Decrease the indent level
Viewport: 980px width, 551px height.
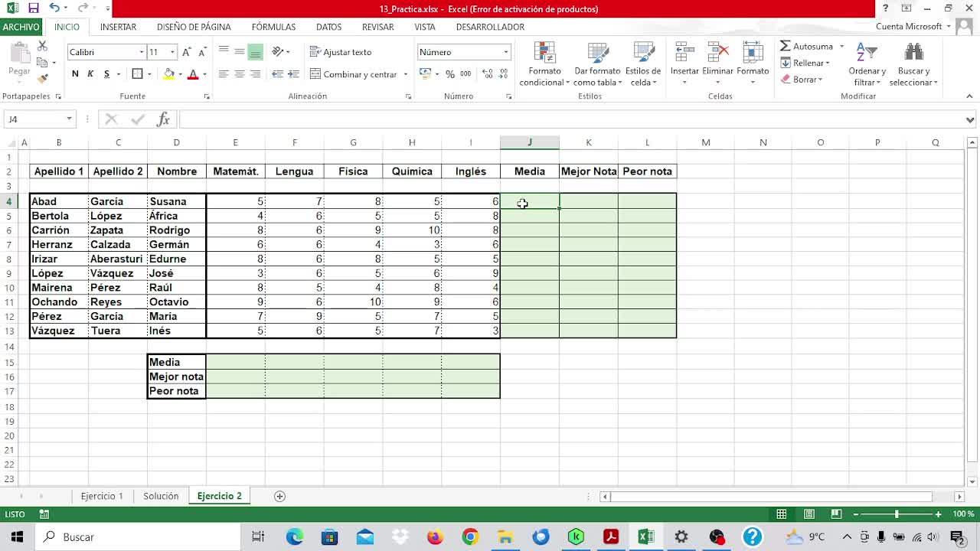pos(277,74)
